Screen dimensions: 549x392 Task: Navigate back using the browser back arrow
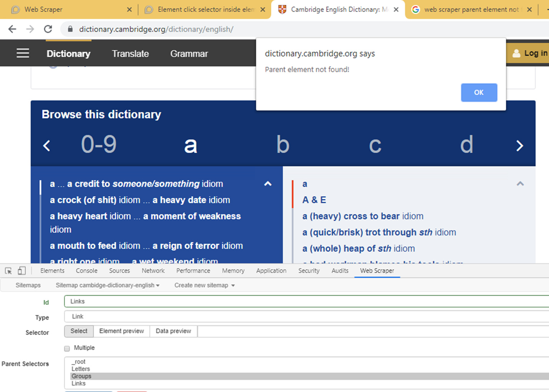pyautogui.click(x=12, y=29)
